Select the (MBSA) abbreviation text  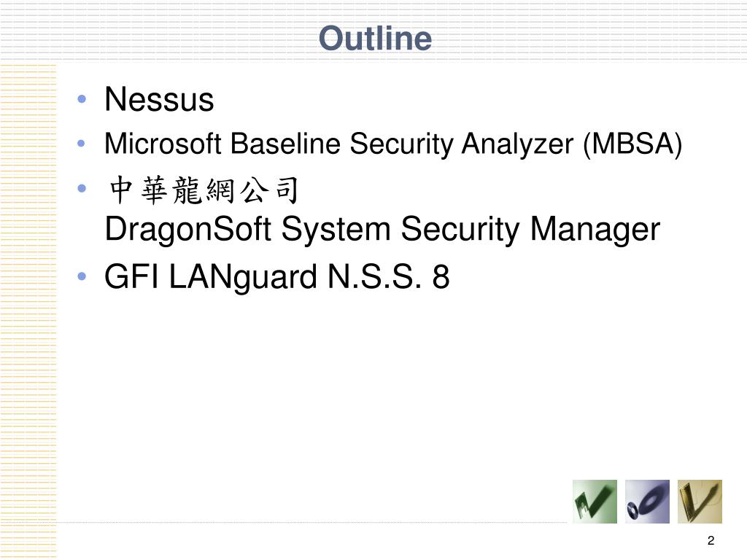pyautogui.click(x=632, y=144)
